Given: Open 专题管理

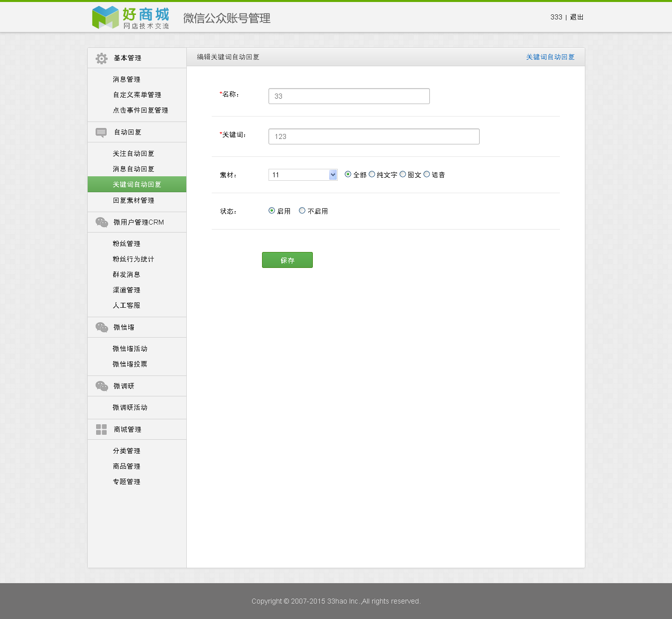Looking at the screenshot, I should click(x=127, y=482).
